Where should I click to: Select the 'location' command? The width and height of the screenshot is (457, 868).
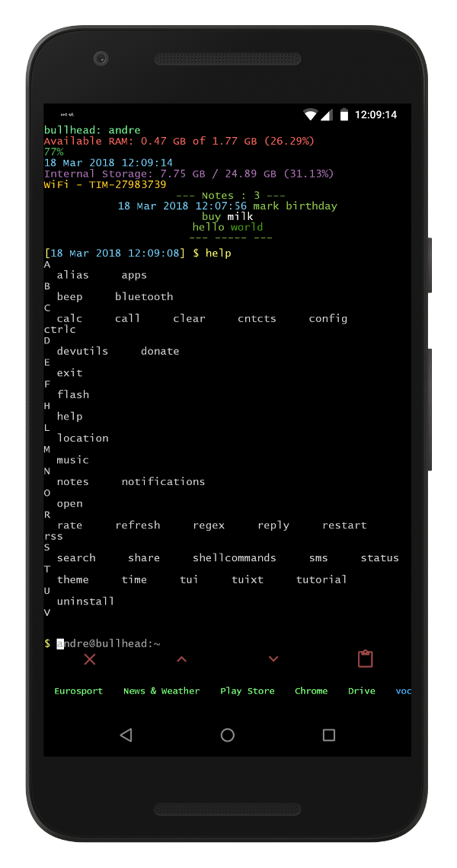82,439
